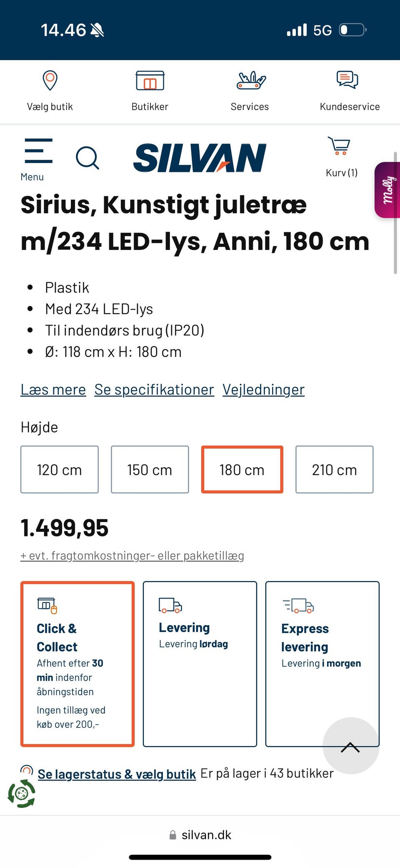Open the Se specifikationer link
This screenshot has height=868, width=400.
tap(154, 390)
